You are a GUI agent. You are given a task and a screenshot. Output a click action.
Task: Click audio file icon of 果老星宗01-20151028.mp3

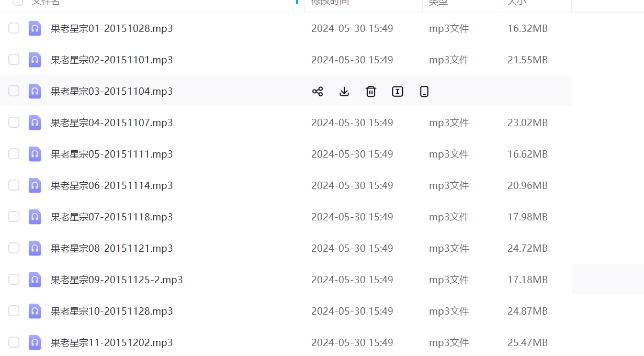point(35,28)
